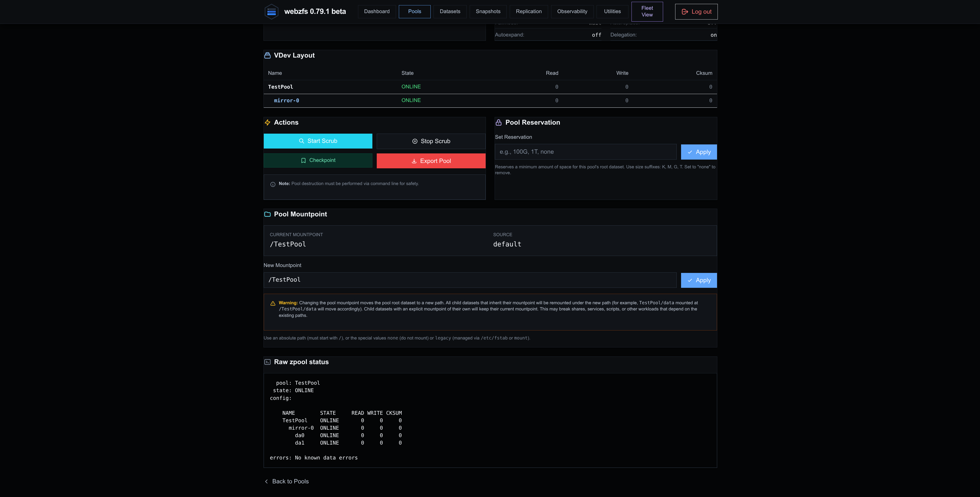The image size is (980, 497).
Task: Start a pool scrub
Action: click(318, 141)
